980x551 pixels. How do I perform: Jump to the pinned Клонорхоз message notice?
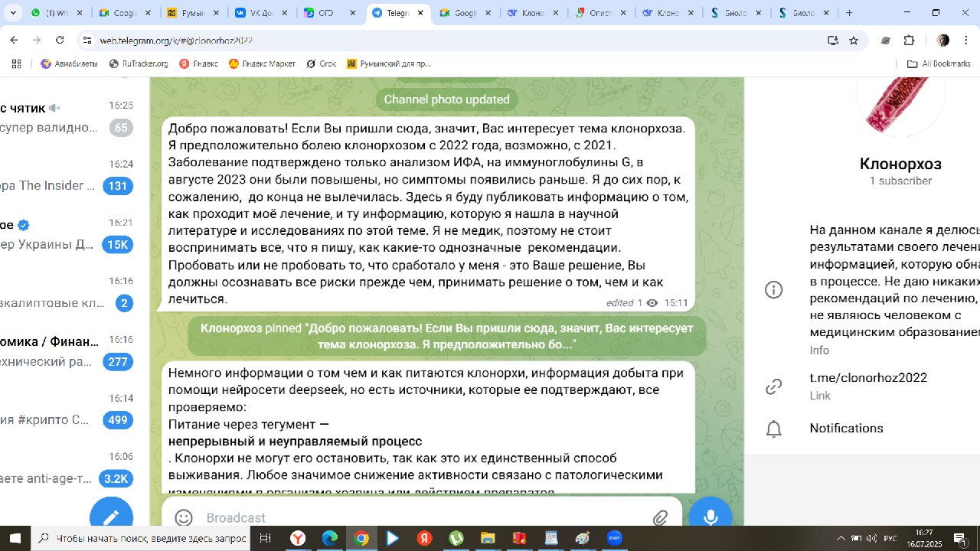click(x=447, y=337)
